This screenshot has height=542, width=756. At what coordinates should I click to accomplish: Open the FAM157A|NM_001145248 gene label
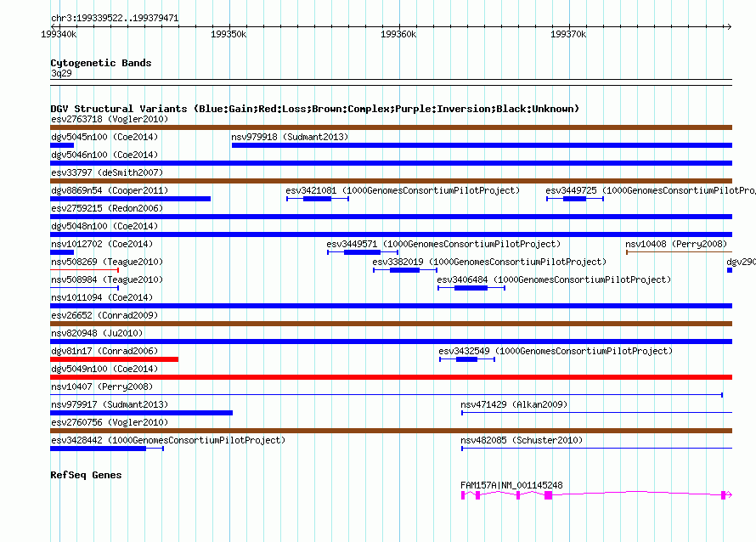click(x=511, y=485)
